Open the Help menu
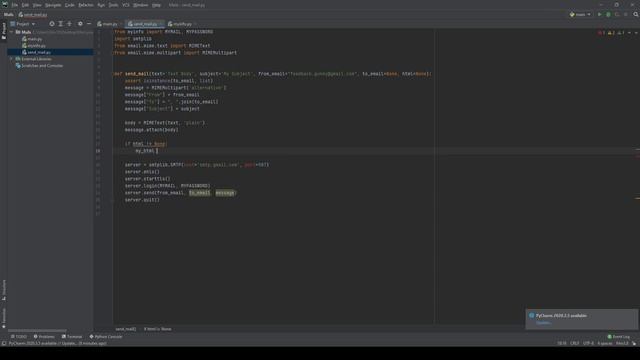 click(156, 5)
